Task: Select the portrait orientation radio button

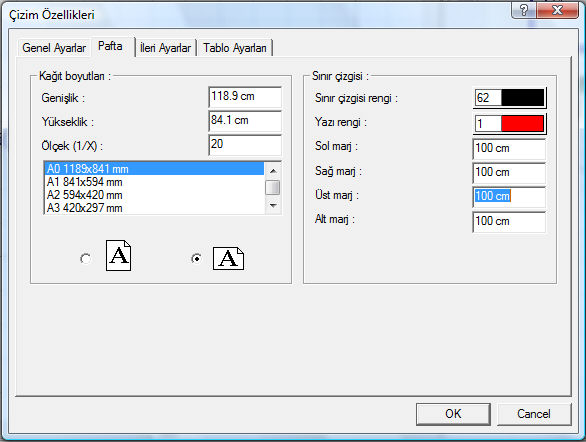Action: (x=86, y=258)
